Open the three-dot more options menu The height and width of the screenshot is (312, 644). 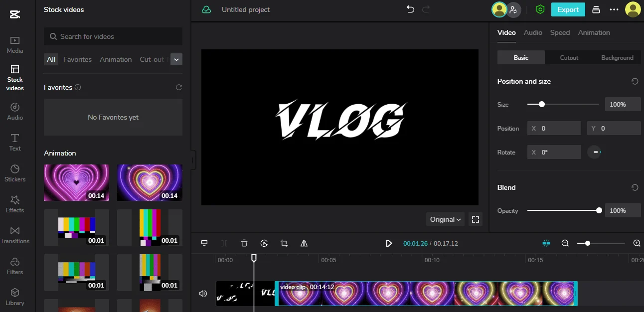tap(614, 9)
